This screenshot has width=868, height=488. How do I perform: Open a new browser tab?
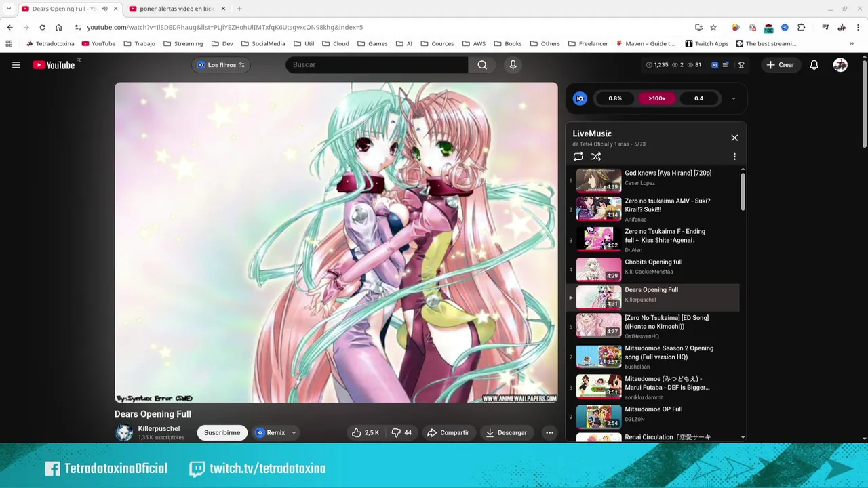click(239, 9)
